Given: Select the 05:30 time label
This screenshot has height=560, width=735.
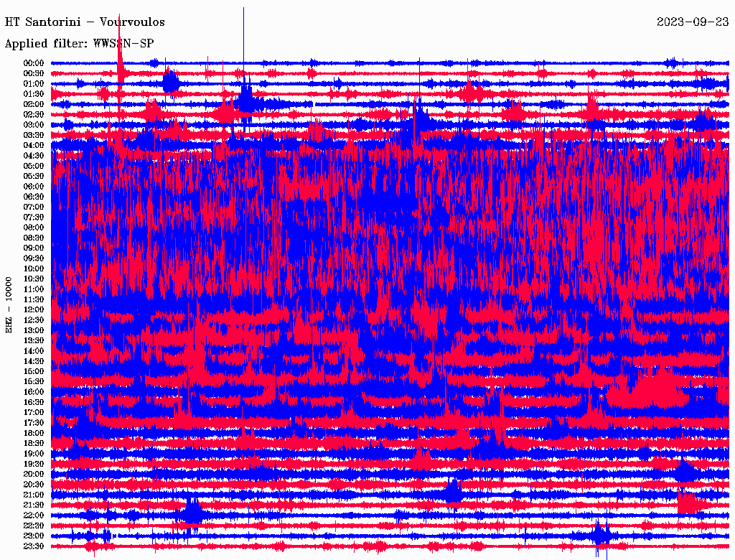Looking at the screenshot, I should click(33, 176).
